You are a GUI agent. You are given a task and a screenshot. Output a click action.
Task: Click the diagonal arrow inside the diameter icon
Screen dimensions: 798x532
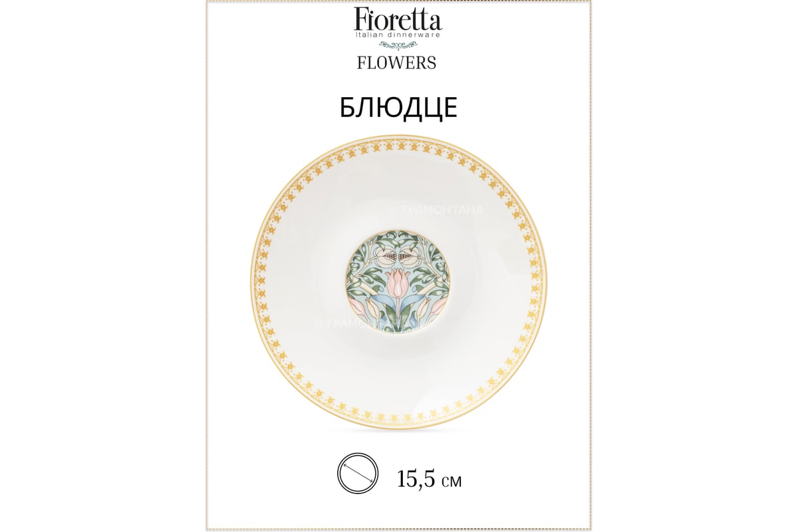click(357, 473)
